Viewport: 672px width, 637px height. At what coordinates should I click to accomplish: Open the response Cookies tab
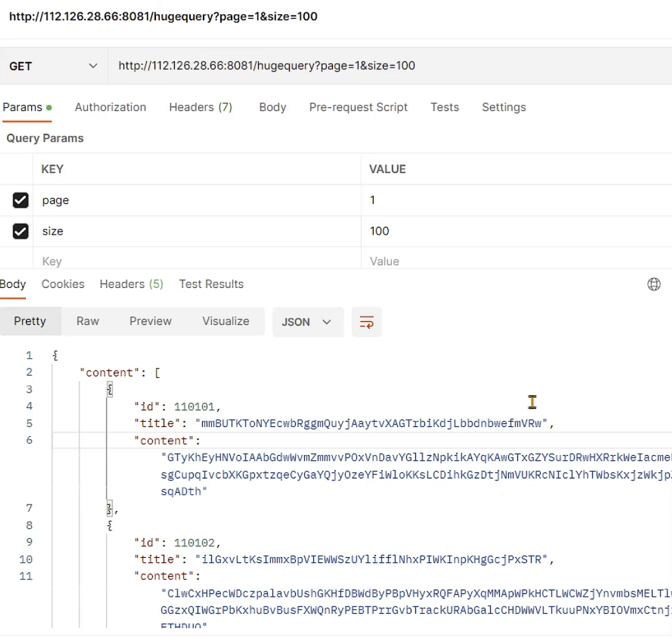(x=63, y=284)
